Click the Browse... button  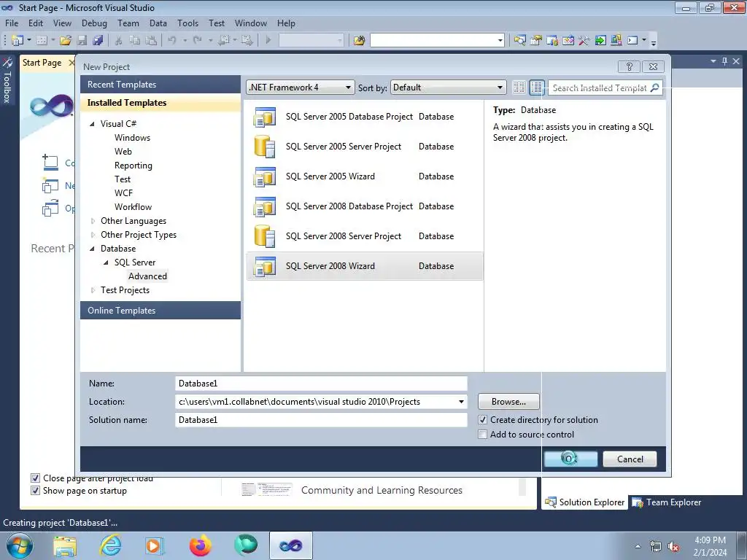click(508, 402)
